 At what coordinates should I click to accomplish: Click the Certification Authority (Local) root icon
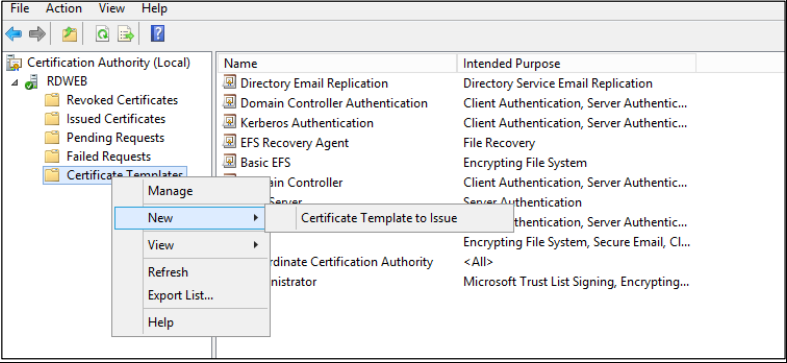(x=15, y=63)
